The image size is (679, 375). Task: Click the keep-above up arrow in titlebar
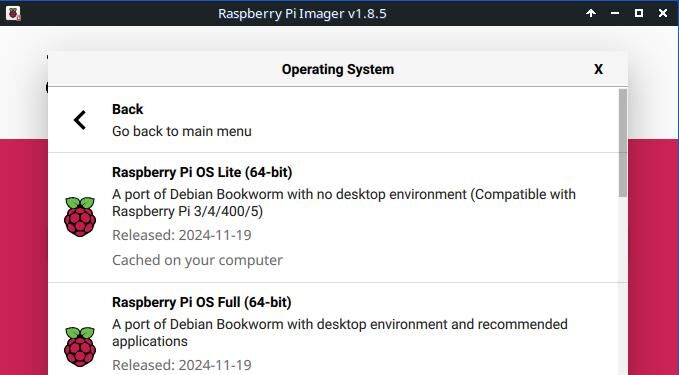[x=591, y=13]
